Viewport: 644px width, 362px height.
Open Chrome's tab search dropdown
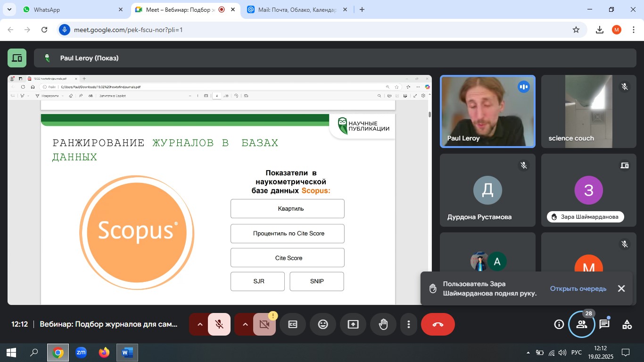pos(9,9)
